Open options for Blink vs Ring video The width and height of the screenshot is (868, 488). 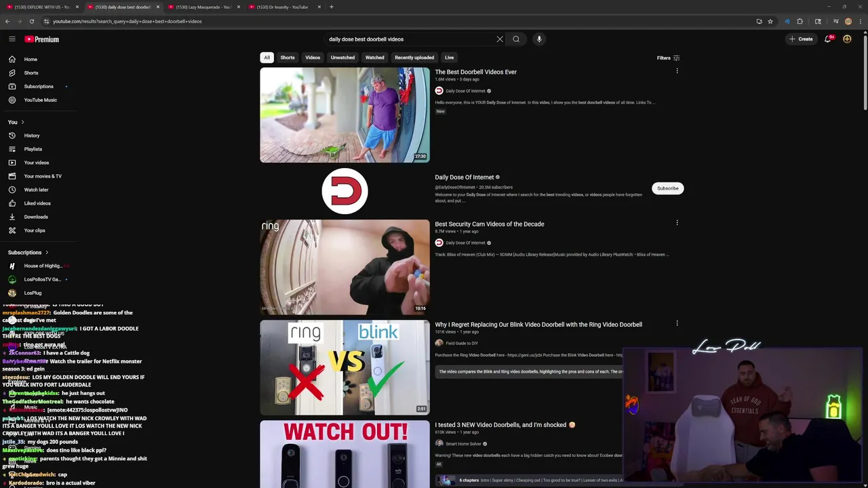pos(677,323)
